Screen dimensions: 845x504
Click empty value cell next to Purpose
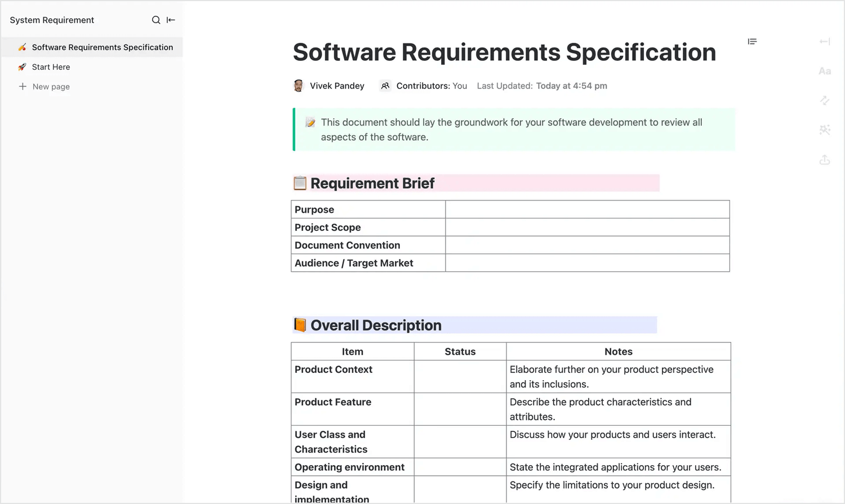click(588, 209)
